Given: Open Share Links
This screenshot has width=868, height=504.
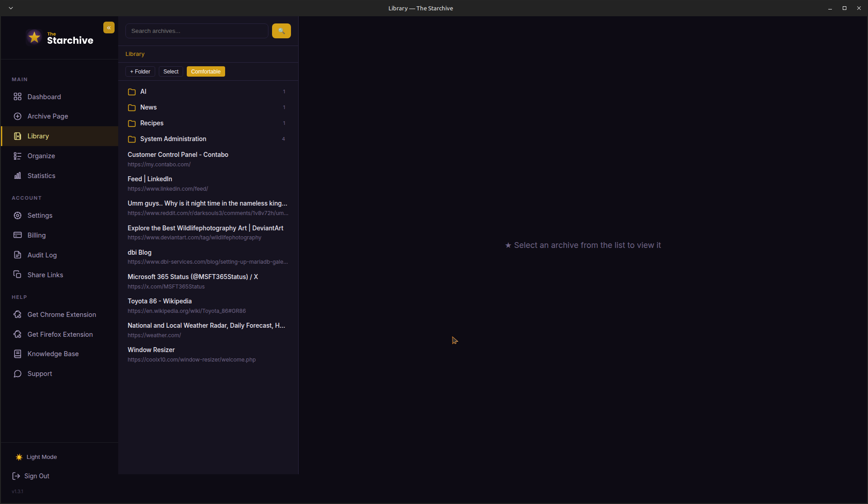Looking at the screenshot, I should [x=60, y=275].
